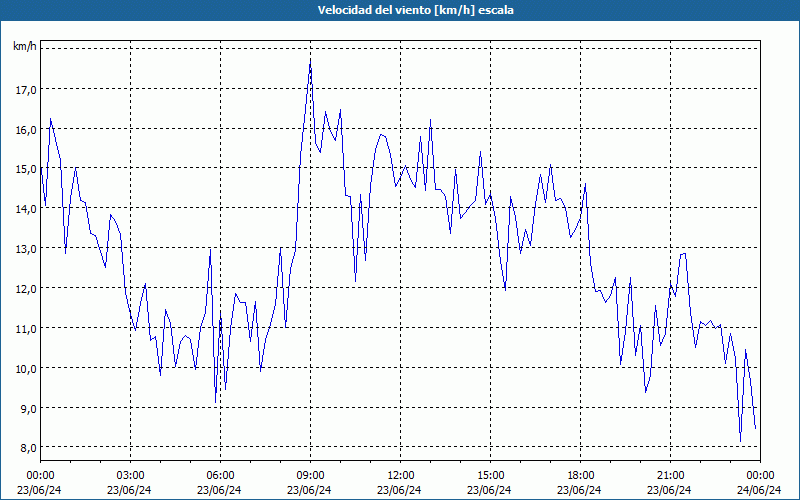Click the '12,0' y-axis value

[x=26, y=289]
